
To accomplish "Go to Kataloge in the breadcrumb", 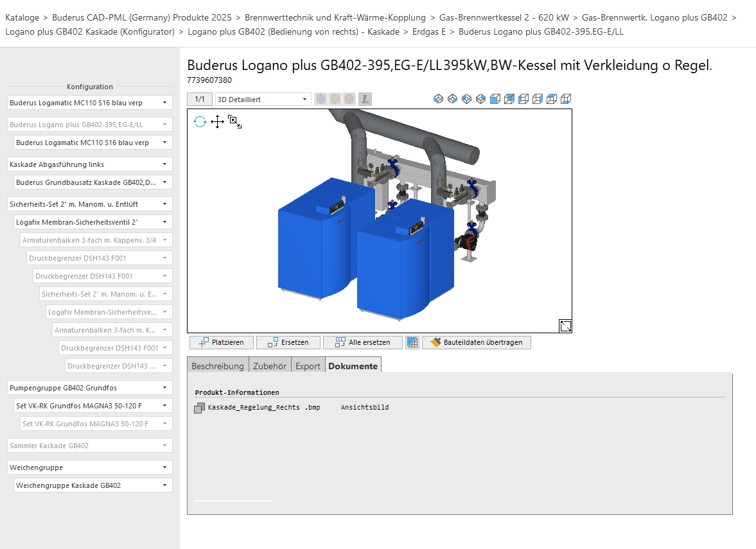I will (22, 18).
